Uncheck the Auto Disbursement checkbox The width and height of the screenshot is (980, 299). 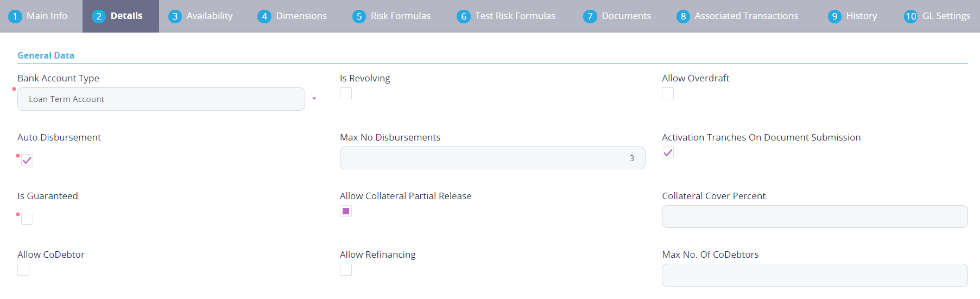click(27, 160)
